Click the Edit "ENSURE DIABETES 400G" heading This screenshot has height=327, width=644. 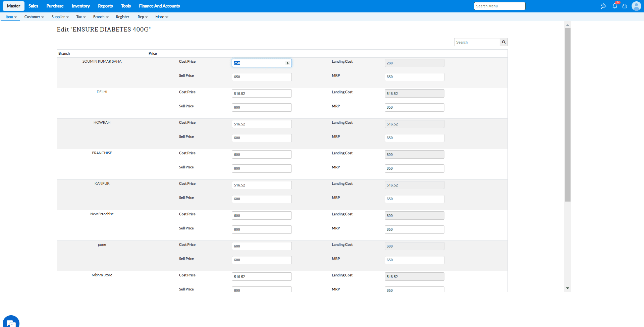coord(104,30)
